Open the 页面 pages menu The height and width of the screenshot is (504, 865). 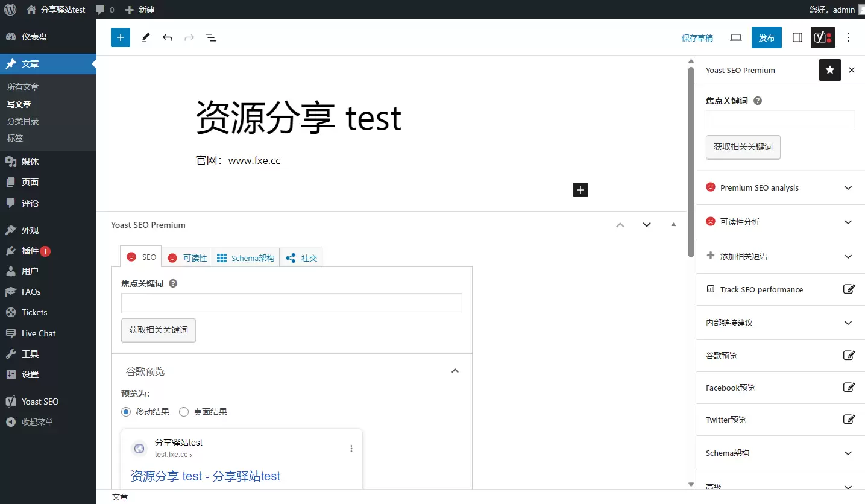click(48, 182)
